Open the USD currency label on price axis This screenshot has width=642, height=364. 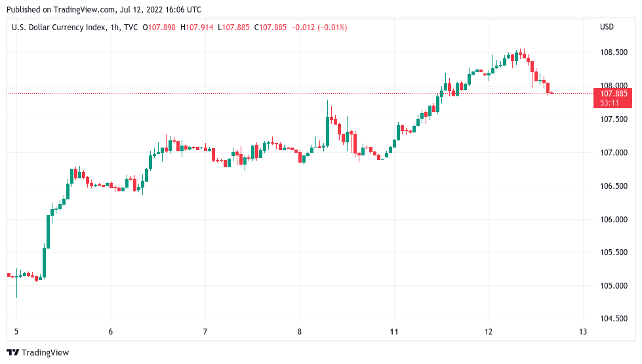pyautogui.click(x=607, y=27)
